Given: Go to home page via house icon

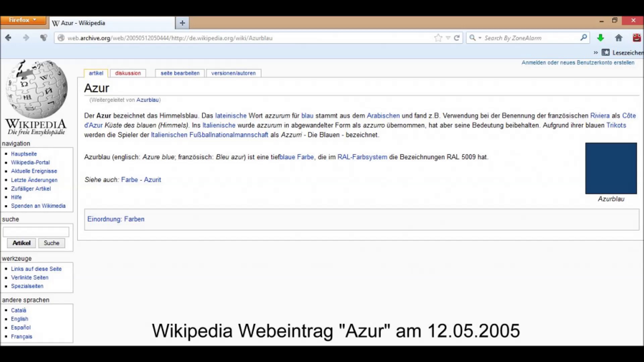Looking at the screenshot, I should tap(619, 38).
